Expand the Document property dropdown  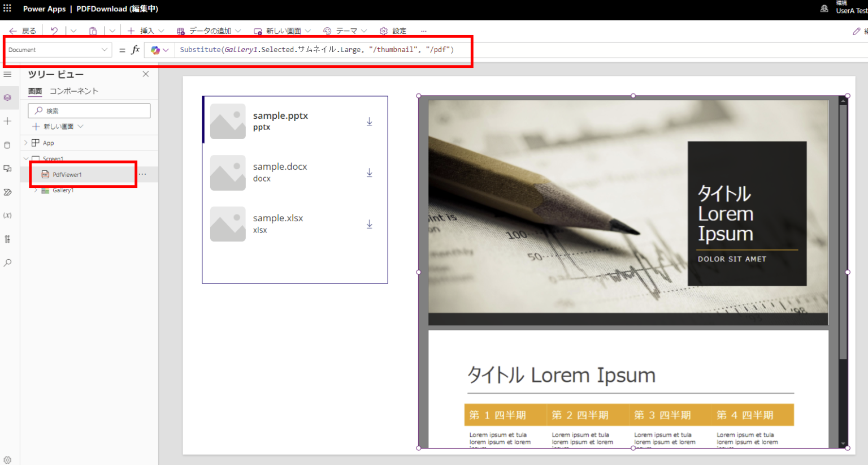click(105, 49)
